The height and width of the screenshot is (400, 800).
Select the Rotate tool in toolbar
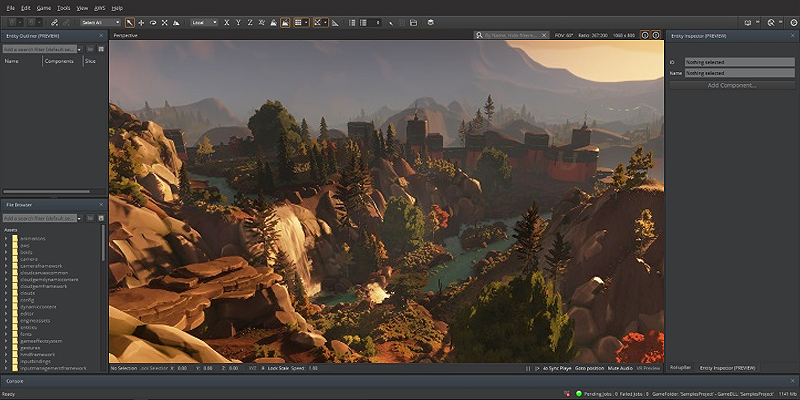pos(153,22)
